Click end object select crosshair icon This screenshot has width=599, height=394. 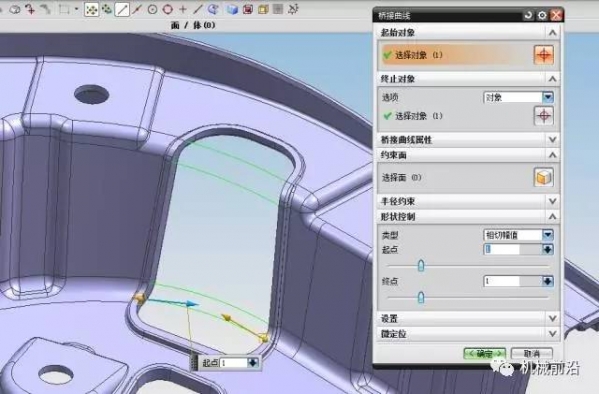544,116
